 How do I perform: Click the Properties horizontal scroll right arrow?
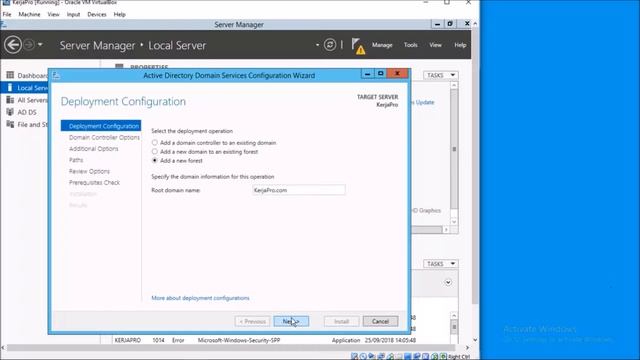click(446, 230)
